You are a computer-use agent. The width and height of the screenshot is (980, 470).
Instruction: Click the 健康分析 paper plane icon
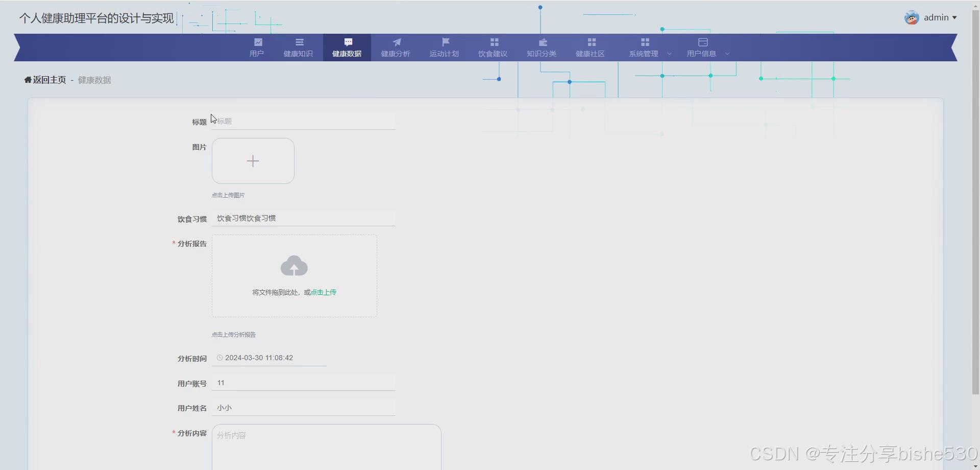coord(397,42)
